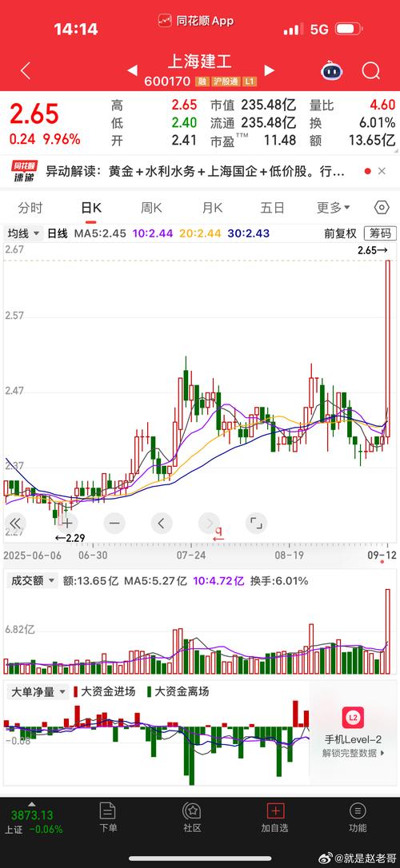
Task: Tap 额 13.65亿 in quote header
Action: (352, 141)
